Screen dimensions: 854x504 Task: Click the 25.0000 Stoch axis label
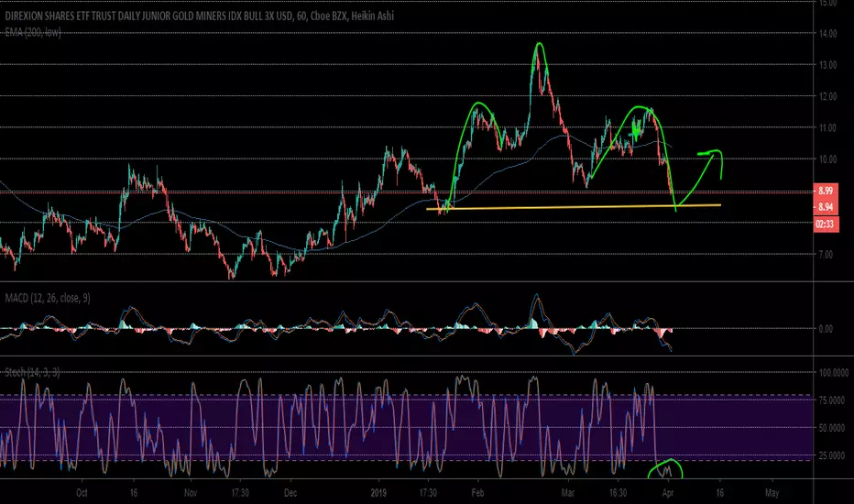click(x=833, y=455)
